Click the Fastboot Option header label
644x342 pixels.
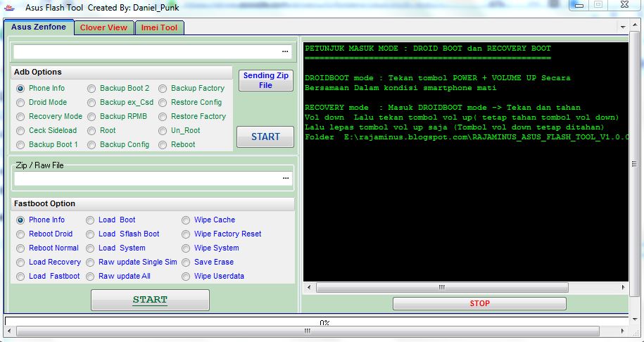tap(44, 203)
